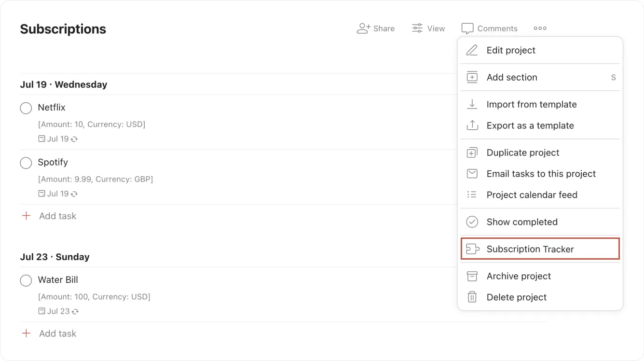The width and height of the screenshot is (644, 361).
Task: Open the Share panel icon
Action: [x=362, y=28]
